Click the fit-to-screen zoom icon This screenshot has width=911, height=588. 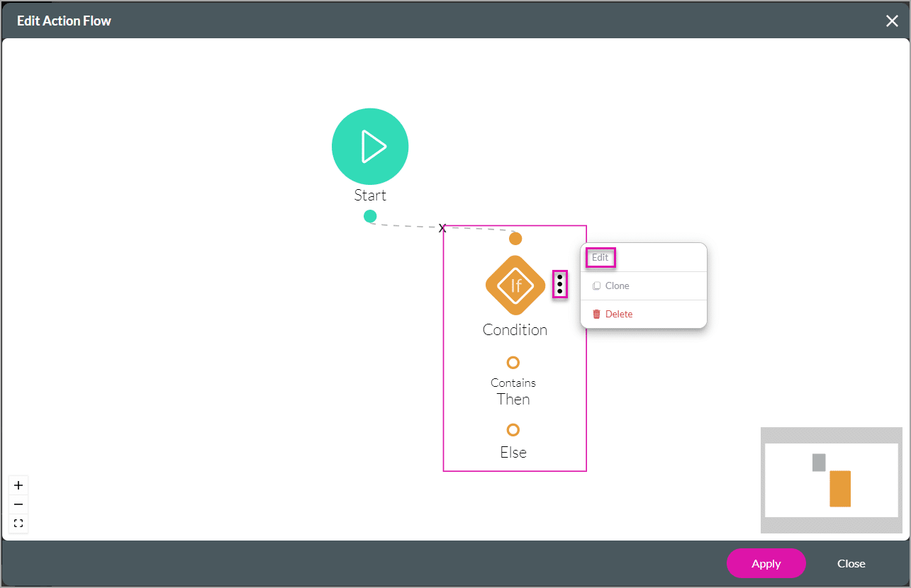(x=18, y=523)
